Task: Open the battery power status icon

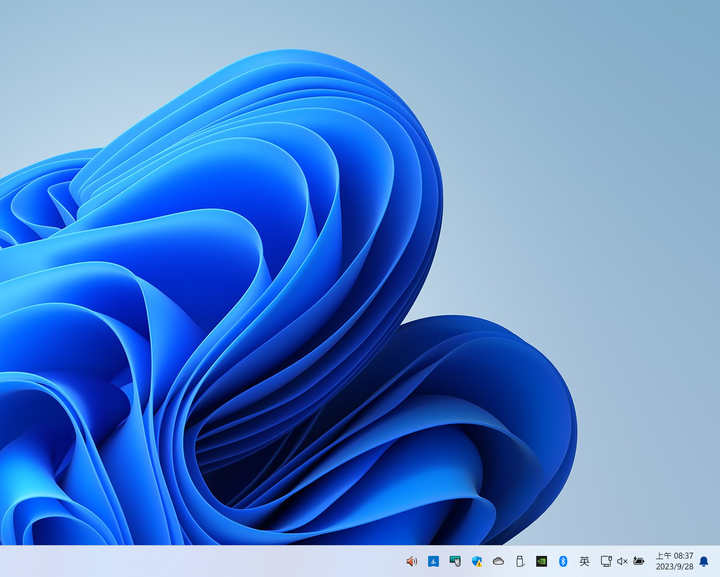Action: click(x=639, y=560)
